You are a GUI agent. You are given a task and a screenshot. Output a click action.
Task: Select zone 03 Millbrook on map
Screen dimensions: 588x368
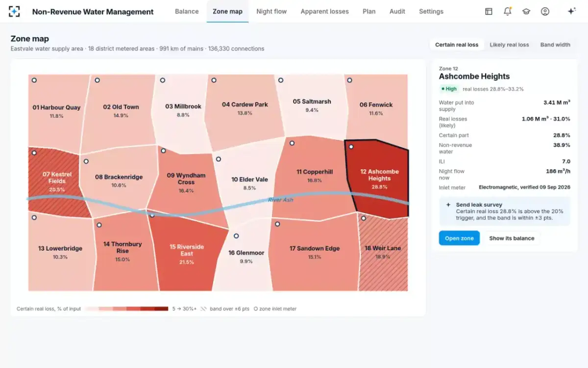tap(183, 110)
